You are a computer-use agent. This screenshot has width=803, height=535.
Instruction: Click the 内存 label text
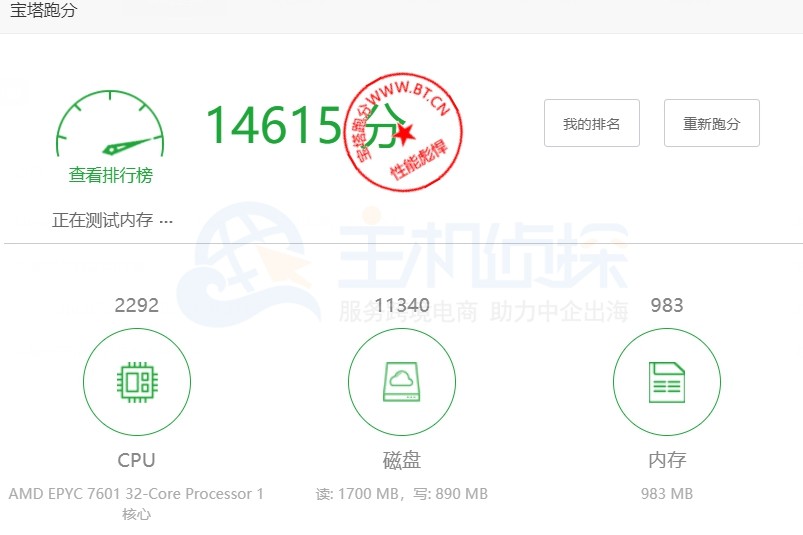coord(667,460)
